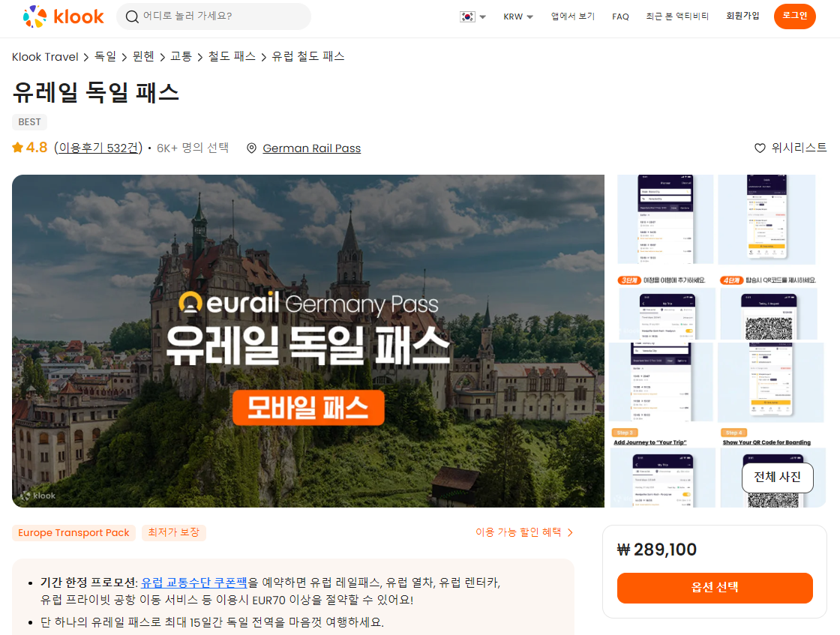Screen dimensions: 840x635
Task: Open the Korean flag language dropdown
Action: [x=473, y=16]
